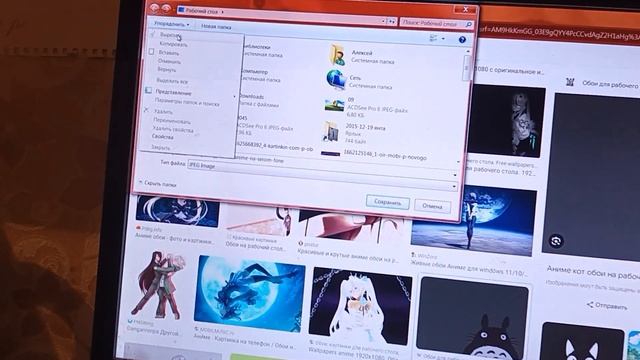Click the Сохранить button
Image resolution: width=640 pixels, height=360 pixels.
pyautogui.click(x=387, y=202)
